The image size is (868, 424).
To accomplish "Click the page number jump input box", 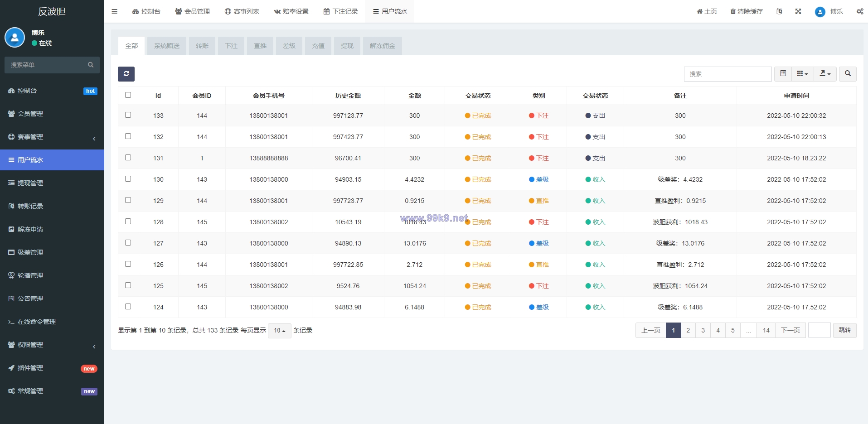I will click(x=820, y=330).
